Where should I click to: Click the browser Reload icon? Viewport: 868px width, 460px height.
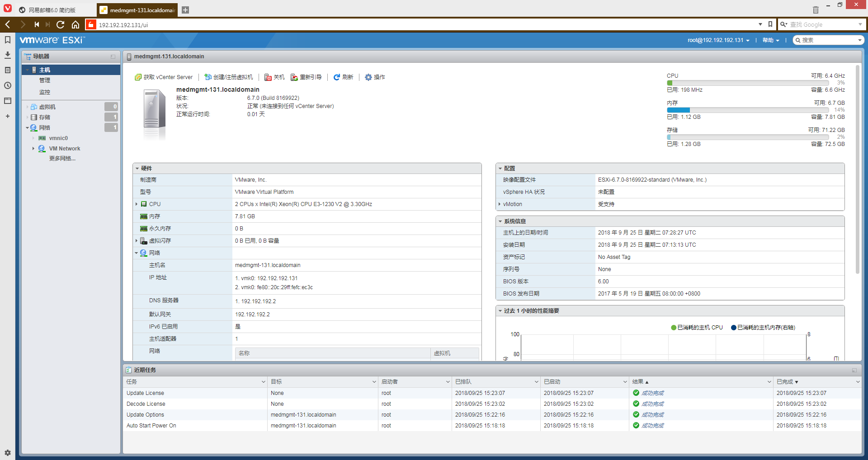pyautogui.click(x=61, y=24)
